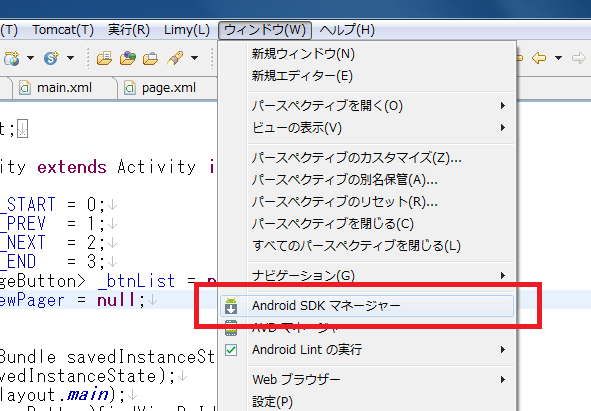
Task: Click the main.xml file icon
Action: [25, 88]
